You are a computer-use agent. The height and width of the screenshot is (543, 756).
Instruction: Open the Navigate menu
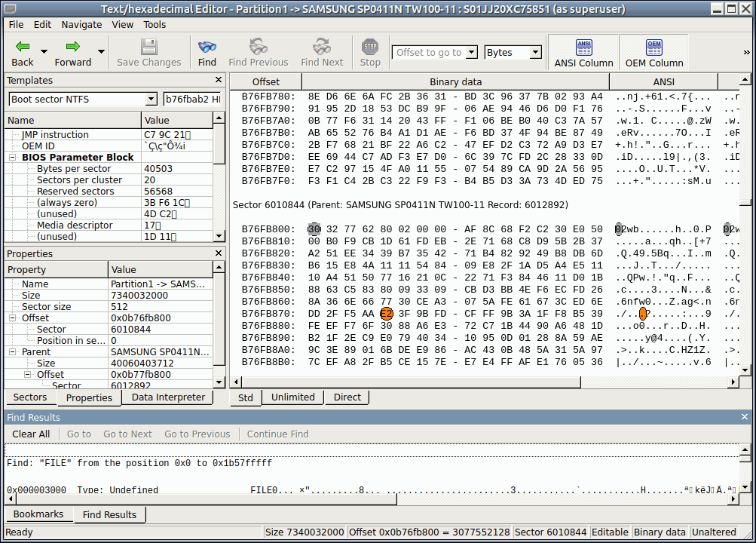(x=81, y=25)
